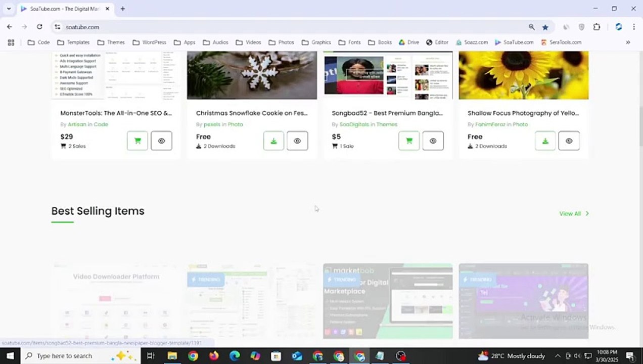
Task: Open the Drive bookmark
Action: [x=409, y=42]
